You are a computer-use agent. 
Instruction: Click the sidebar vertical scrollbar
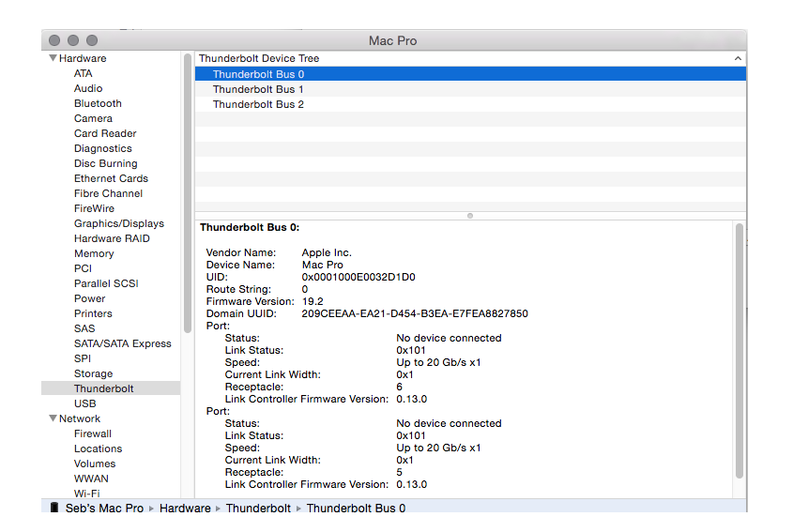point(188,193)
